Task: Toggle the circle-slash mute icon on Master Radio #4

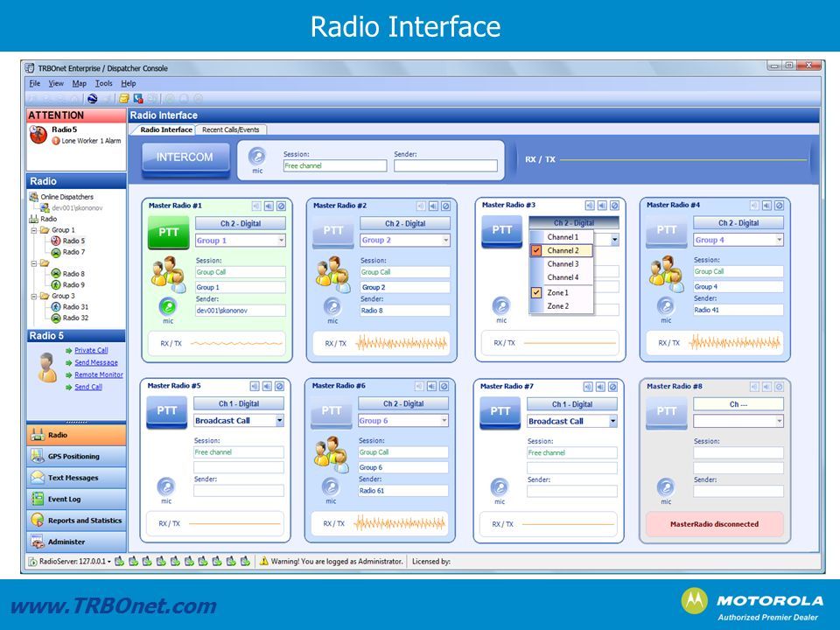Action: (780, 205)
